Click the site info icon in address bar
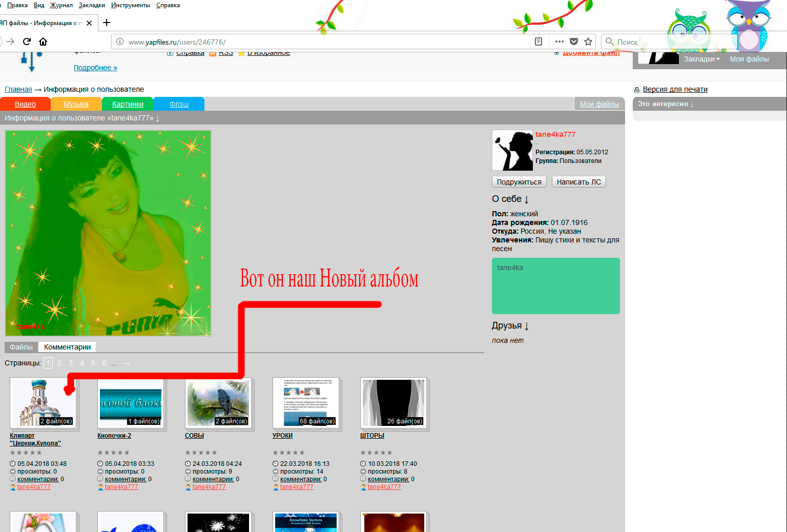Viewport: 787px width, 532px height. [x=119, y=42]
